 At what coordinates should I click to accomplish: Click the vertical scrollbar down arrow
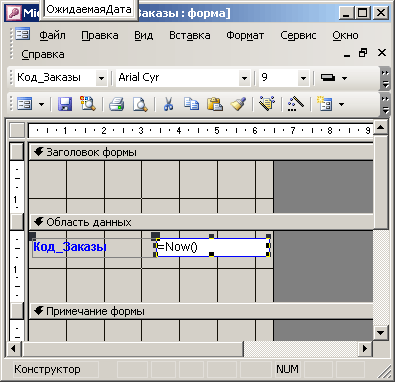(381, 332)
